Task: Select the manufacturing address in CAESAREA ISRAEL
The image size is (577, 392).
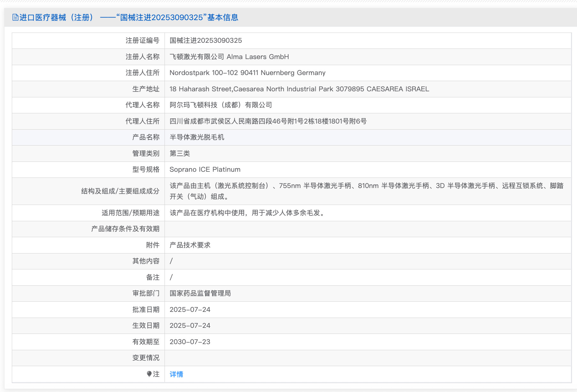Action: point(300,89)
